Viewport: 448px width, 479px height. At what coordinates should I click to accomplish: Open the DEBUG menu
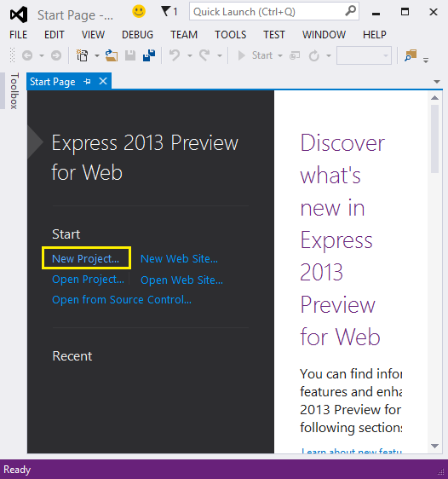[137, 35]
